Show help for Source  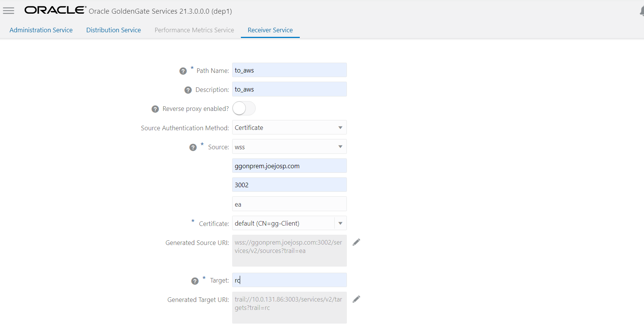193,147
